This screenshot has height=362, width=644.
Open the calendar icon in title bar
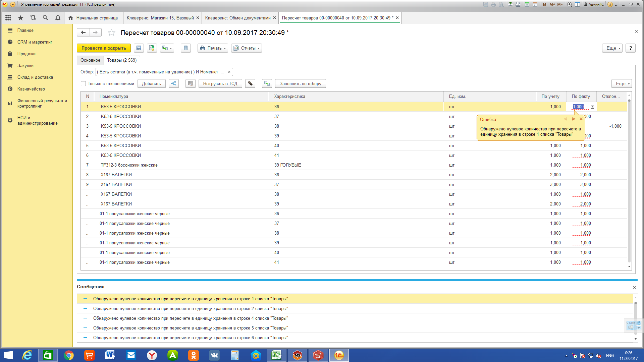535,4
